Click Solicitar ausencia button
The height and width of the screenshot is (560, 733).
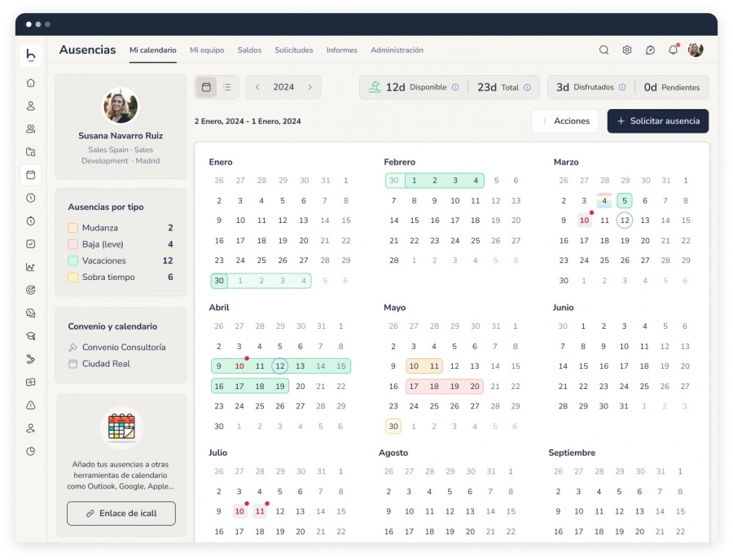click(x=658, y=121)
